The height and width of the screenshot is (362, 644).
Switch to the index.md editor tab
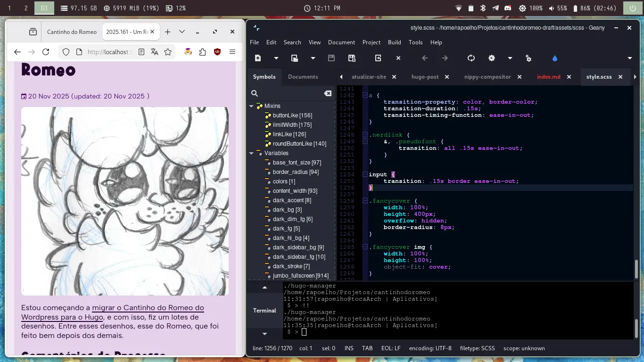(548, 77)
